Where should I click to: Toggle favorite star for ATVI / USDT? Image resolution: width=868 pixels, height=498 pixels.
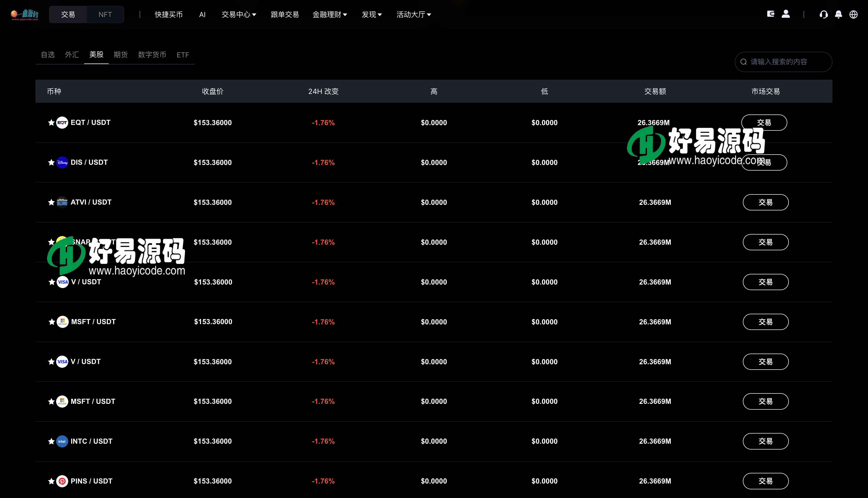51,202
